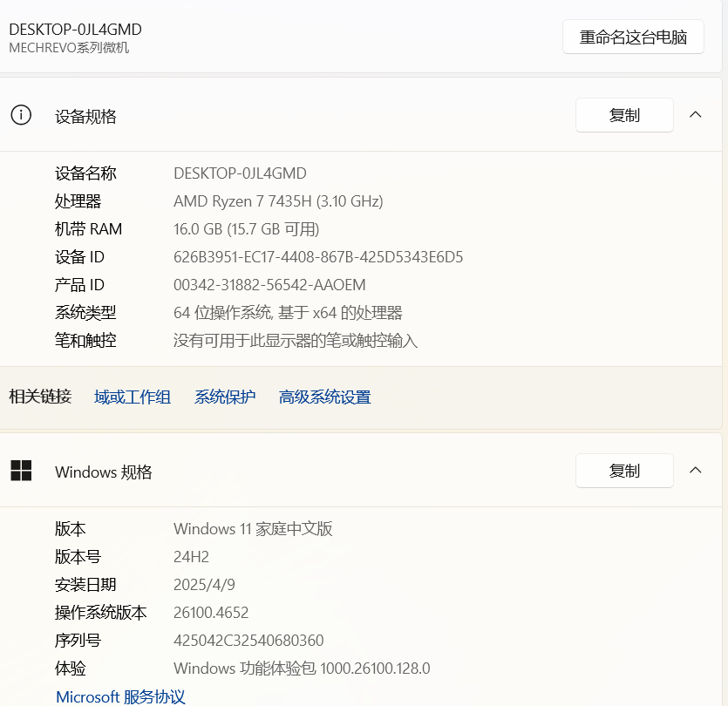Viewport: 728px width, 706px height.
Task: Copy device specs with 复制 button in 设备规格
Action: click(624, 115)
